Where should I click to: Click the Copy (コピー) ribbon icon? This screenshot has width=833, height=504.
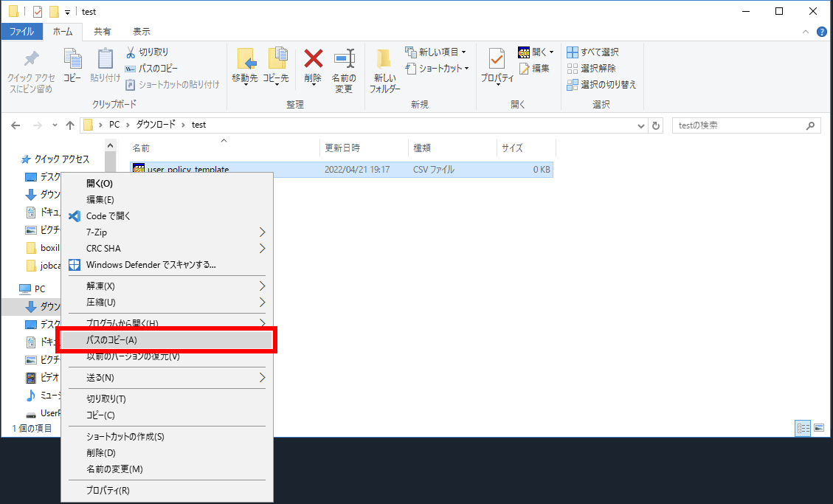pos(72,66)
